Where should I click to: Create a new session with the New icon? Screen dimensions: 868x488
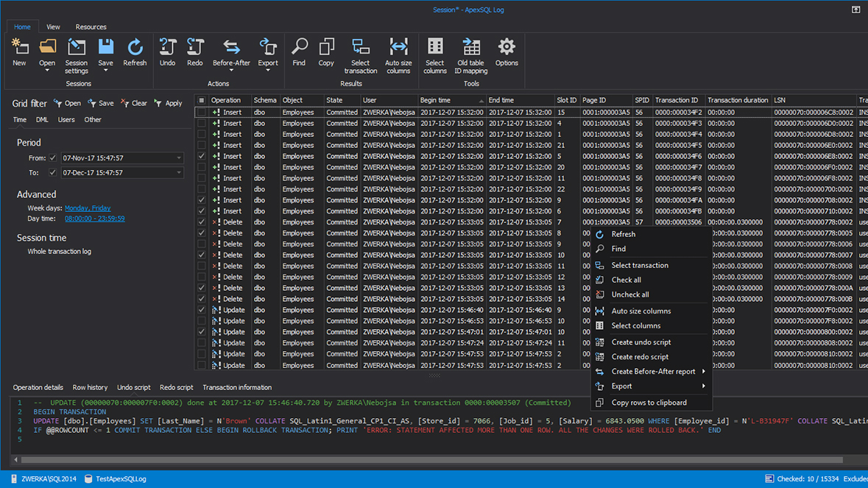pos(20,52)
